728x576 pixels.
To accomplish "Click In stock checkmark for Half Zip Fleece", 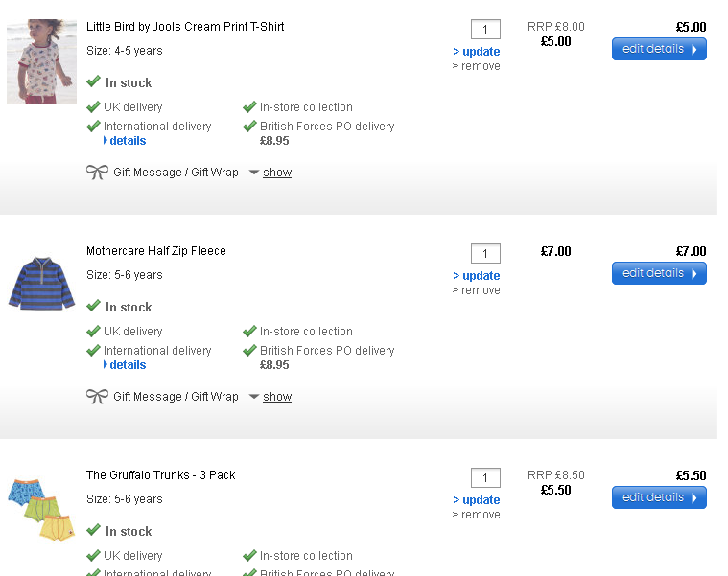I will coord(93,307).
